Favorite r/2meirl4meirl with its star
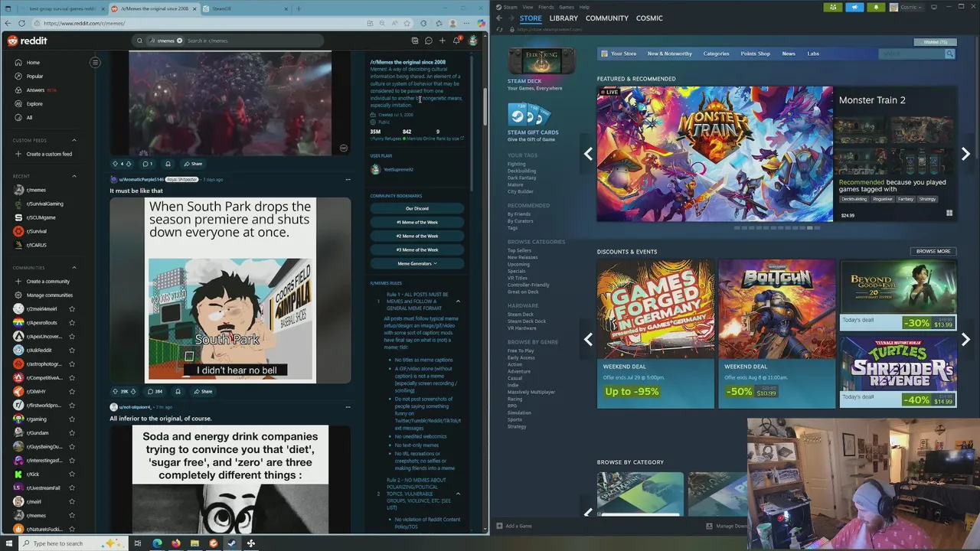 (72, 309)
